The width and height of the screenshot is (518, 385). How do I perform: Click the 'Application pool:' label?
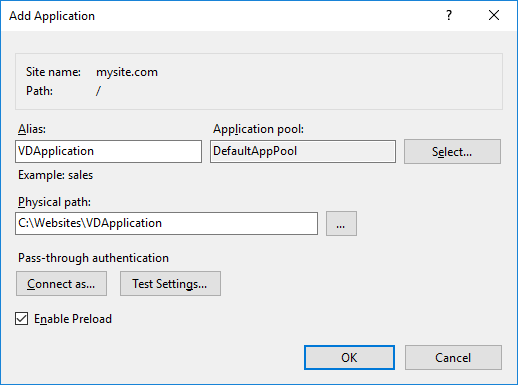coord(259,129)
